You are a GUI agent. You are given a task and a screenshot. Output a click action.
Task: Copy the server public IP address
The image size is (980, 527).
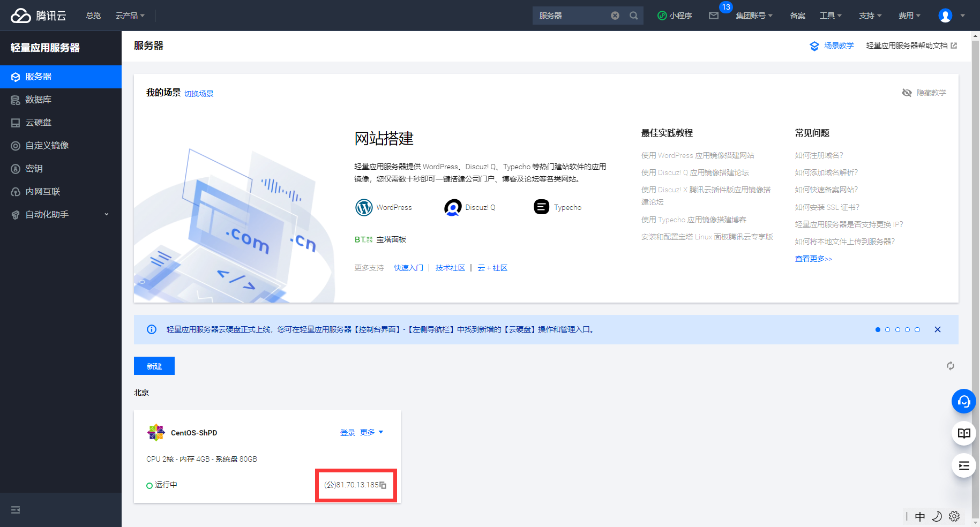point(384,485)
